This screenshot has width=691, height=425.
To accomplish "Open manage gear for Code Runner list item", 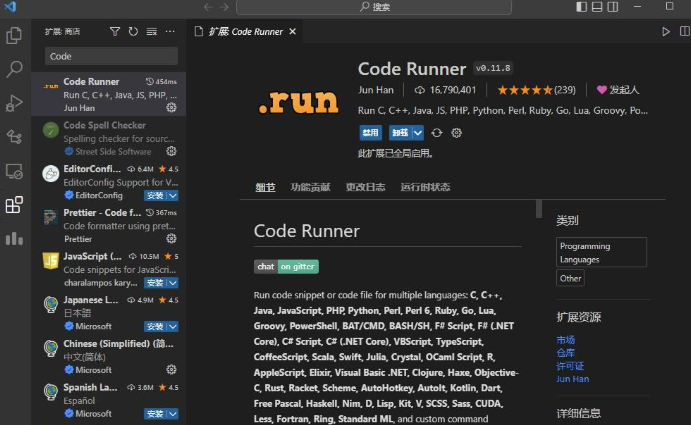I will click(171, 108).
